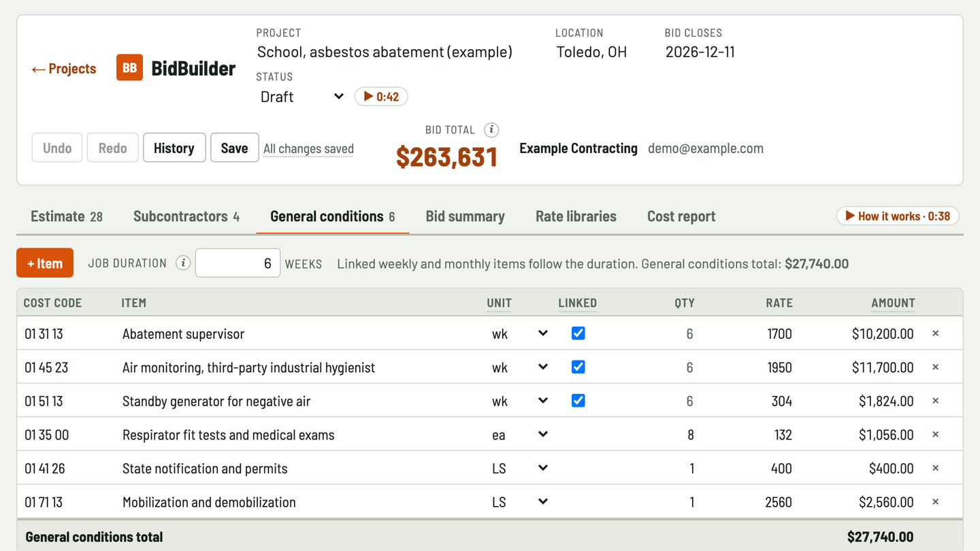Remove the Mobilization and demobilization row
This screenshot has width=980, height=551.
point(935,502)
